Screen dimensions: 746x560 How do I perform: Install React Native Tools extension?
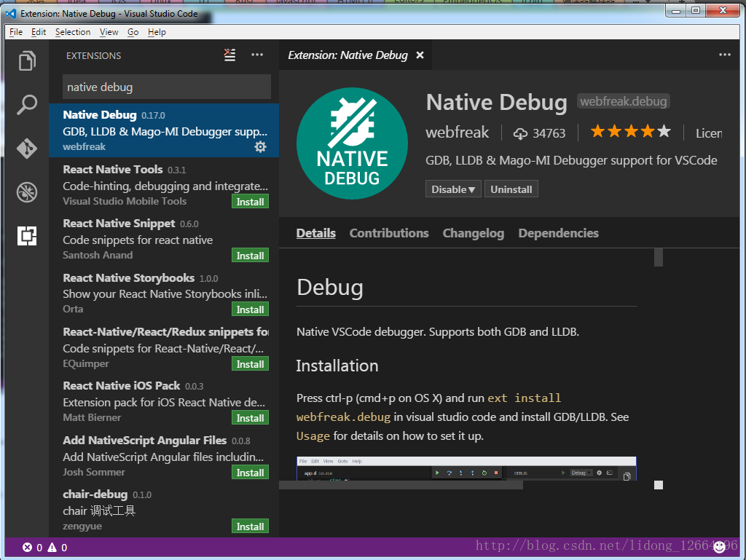click(251, 202)
